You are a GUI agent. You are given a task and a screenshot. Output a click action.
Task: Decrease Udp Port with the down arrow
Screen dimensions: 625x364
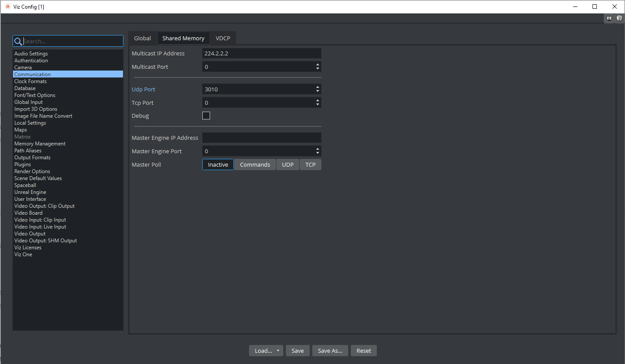tap(318, 91)
